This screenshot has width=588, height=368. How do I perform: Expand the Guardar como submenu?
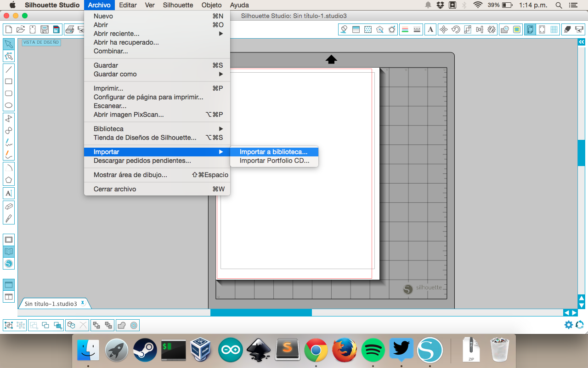[157, 74]
